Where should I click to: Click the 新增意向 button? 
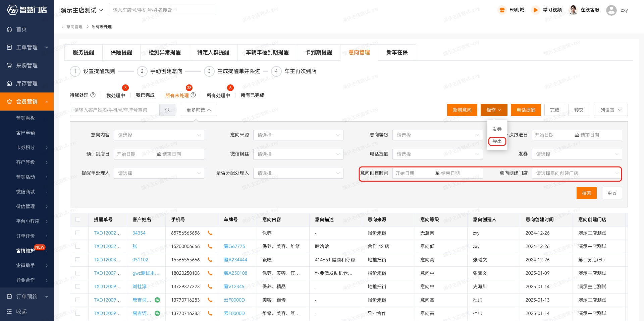click(x=462, y=110)
